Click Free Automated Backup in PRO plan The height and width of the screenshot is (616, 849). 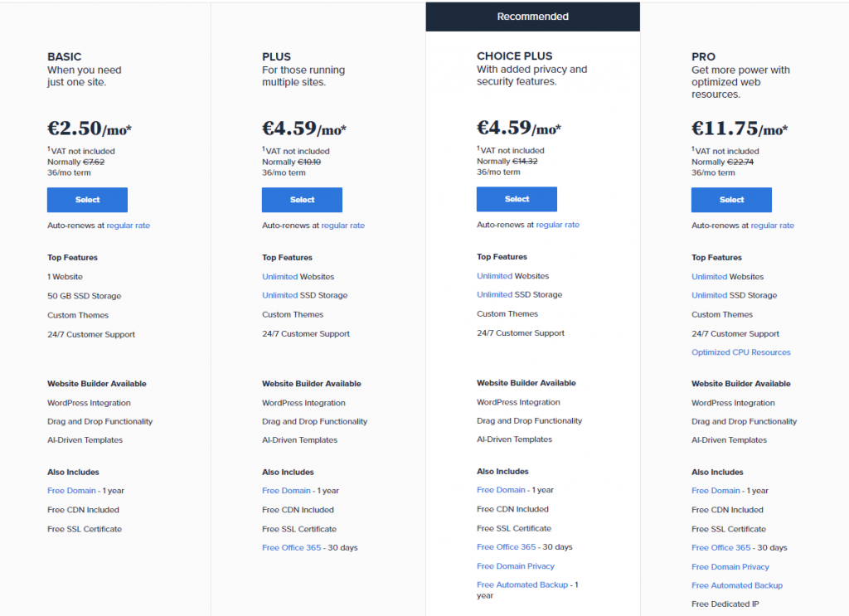point(737,585)
